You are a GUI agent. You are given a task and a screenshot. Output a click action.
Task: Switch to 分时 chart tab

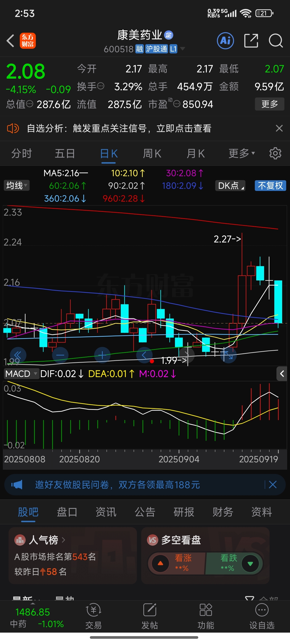click(x=22, y=153)
